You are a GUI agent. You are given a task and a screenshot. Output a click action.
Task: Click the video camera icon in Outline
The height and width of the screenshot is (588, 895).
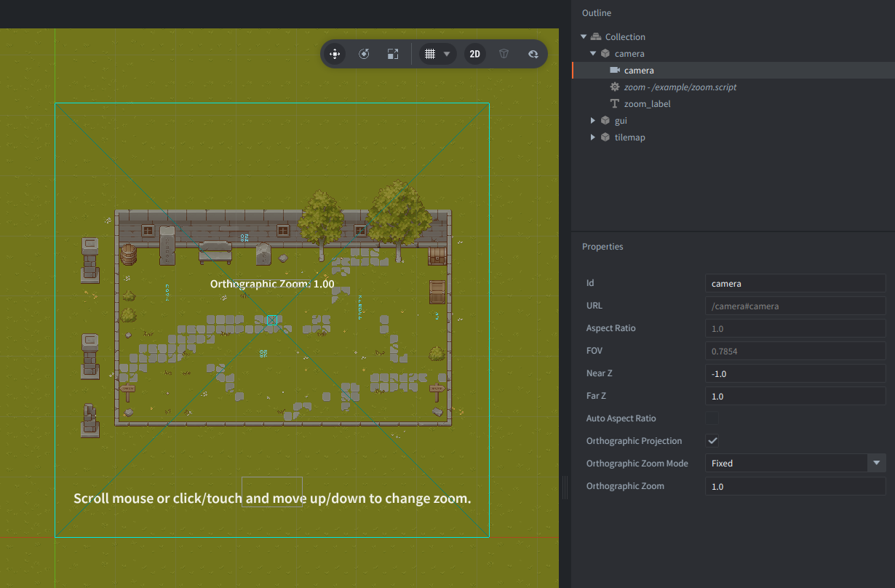click(x=615, y=71)
